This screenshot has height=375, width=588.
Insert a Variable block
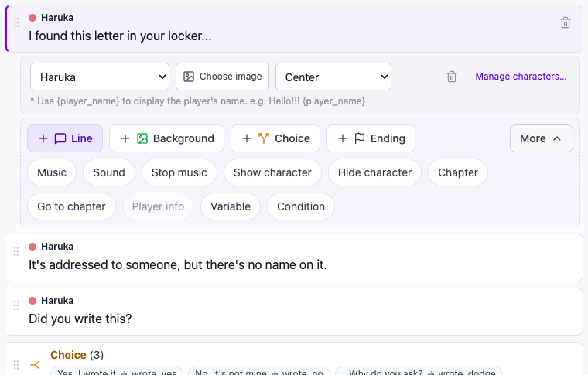click(231, 206)
